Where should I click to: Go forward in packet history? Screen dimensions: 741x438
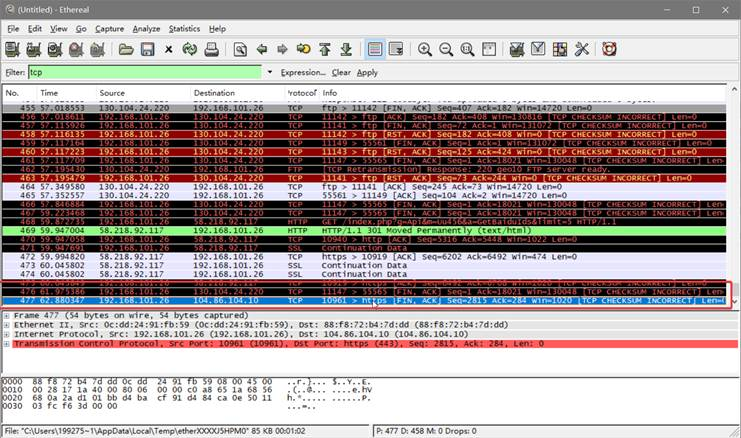point(282,49)
